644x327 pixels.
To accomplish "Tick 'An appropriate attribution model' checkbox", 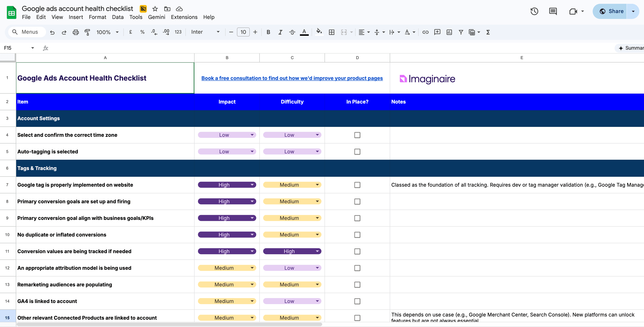I will (357, 268).
